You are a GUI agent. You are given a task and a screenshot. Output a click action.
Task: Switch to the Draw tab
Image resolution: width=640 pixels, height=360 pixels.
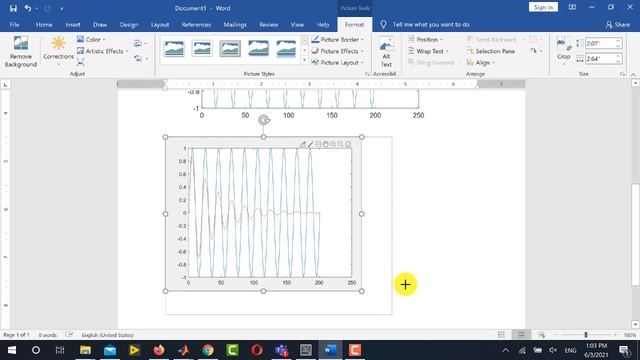(x=100, y=24)
